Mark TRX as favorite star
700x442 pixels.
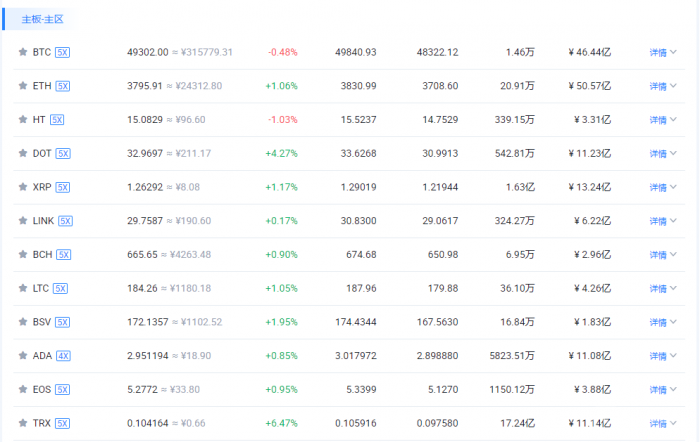tap(23, 423)
